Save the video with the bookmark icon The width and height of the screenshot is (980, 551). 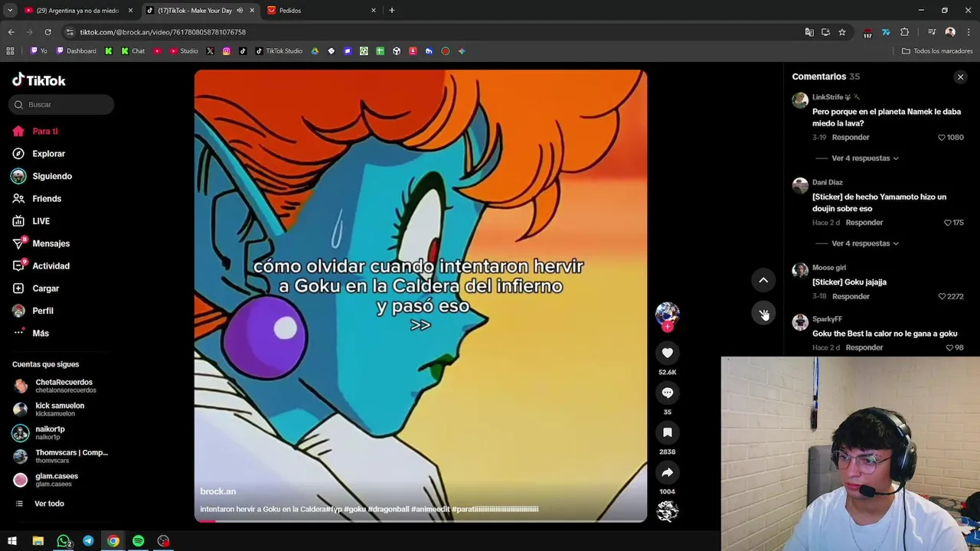668,432
